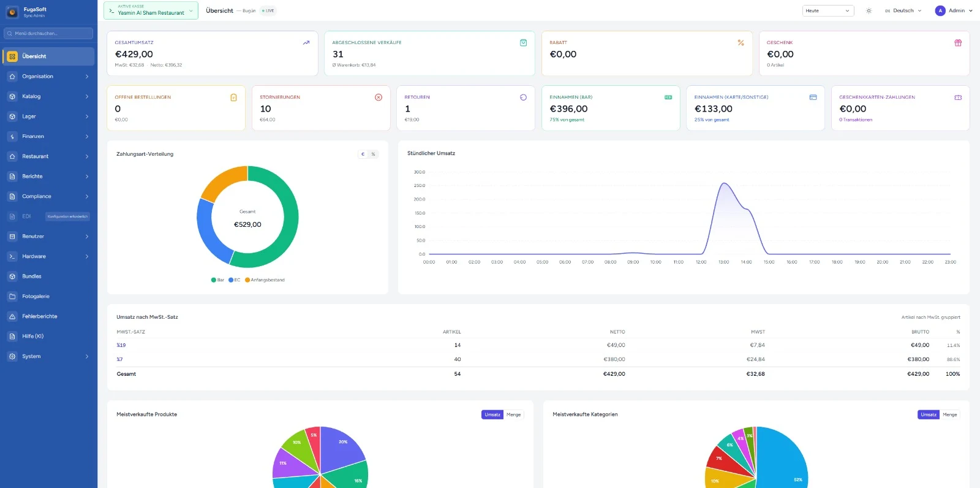Open Hilfe (KI) in the sidebar
This screenshot has width=980, height=488.
point(48,337)
